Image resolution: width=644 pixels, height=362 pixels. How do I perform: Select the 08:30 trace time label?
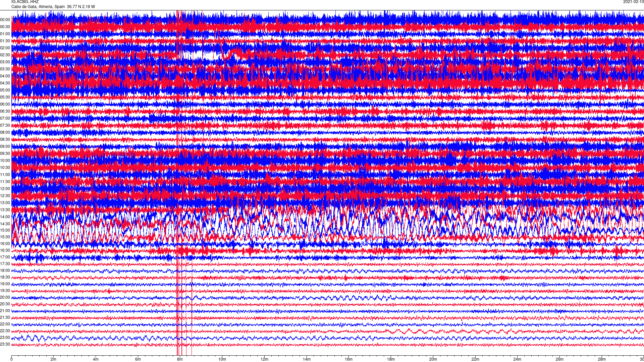tap(5, 139)
